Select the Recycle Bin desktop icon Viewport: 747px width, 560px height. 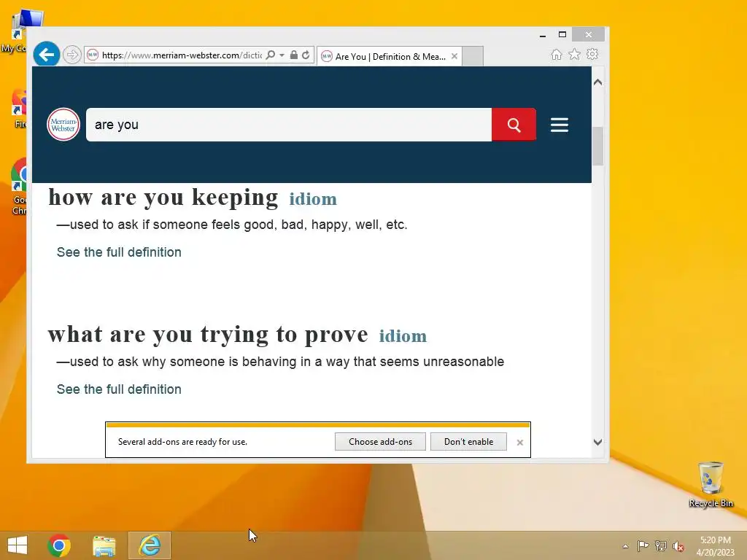(x=711, y=484)
